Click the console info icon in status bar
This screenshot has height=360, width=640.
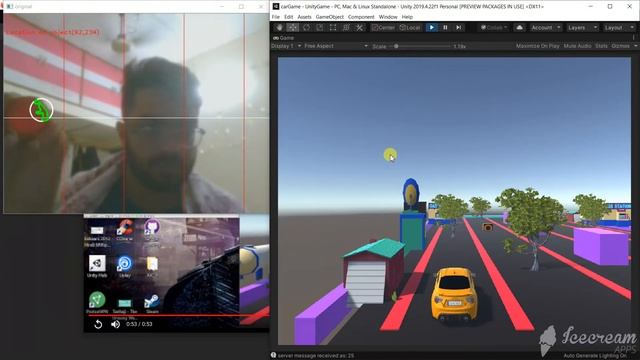[x=273, y=355]
